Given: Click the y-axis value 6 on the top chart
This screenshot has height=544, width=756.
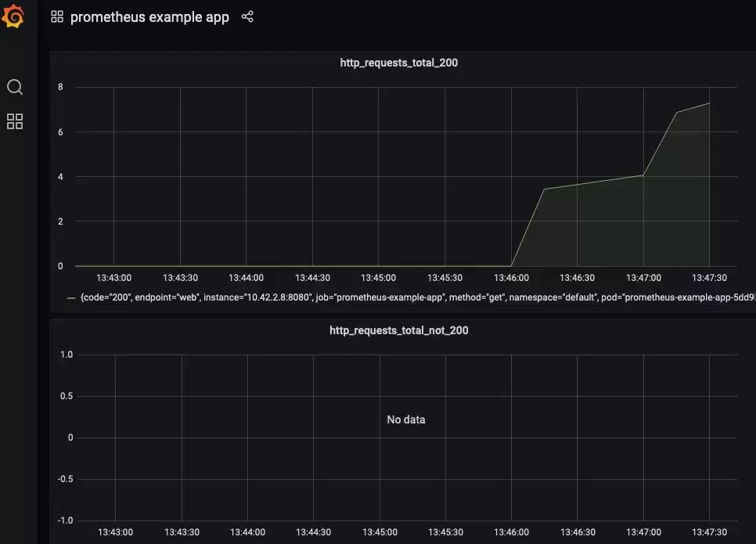Looking at the screenshot, I should [x=60, y=132].
